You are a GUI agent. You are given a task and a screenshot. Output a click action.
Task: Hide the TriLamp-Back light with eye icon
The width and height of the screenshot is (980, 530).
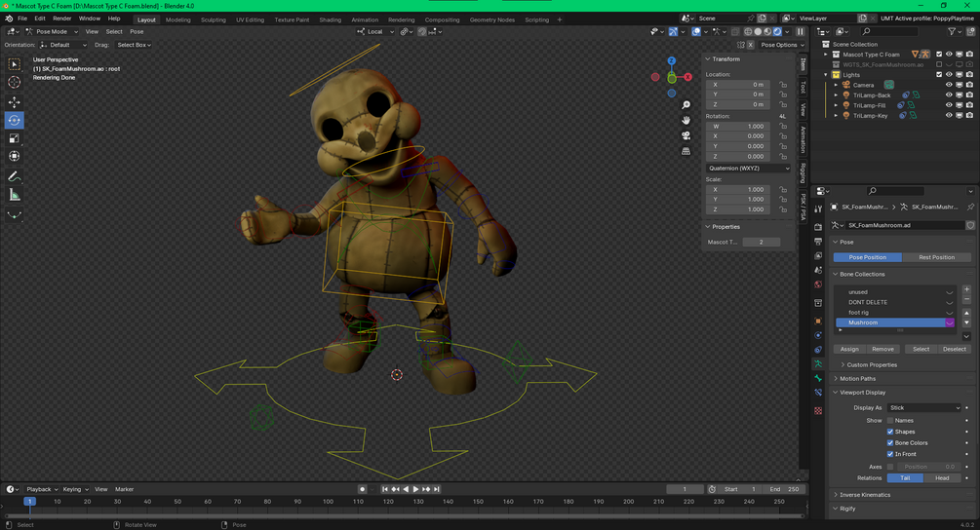pos(948,95)
